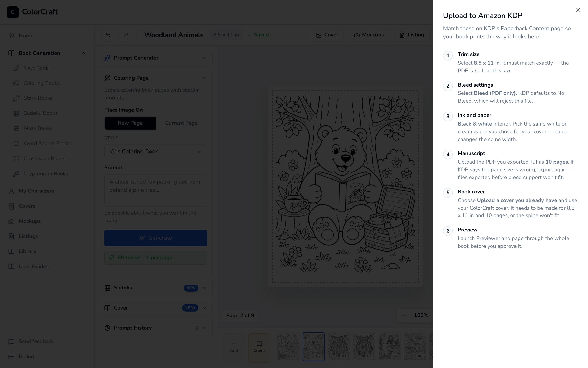
Task: Click the 88 tokens balance bar
Action: 156,258
